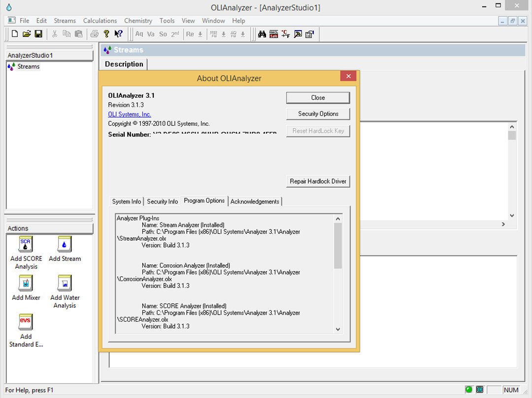Click the options icon at toolbar end
This screenshot has height=398, width=532.
point(309,34)
